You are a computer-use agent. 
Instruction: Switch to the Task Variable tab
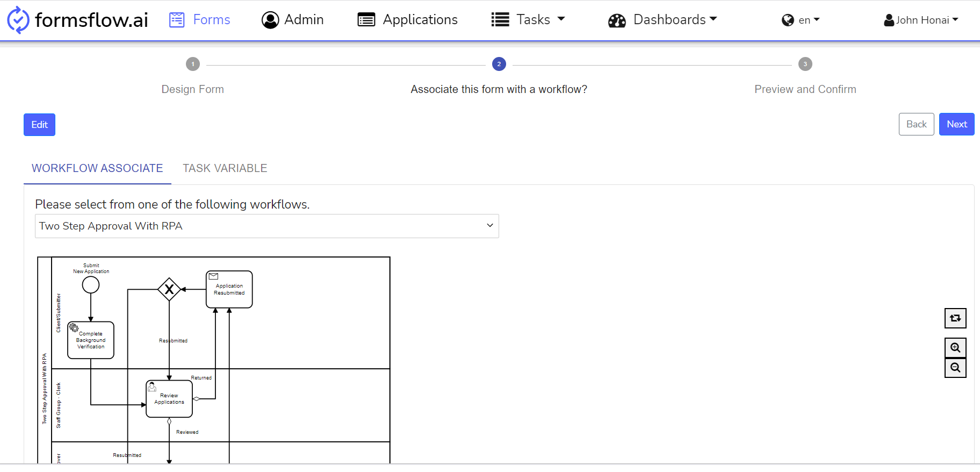coord(225,168)
